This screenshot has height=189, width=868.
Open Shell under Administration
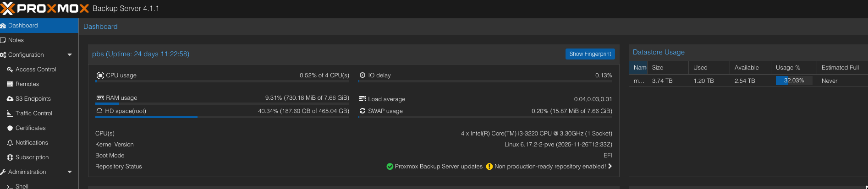(39, 185)
